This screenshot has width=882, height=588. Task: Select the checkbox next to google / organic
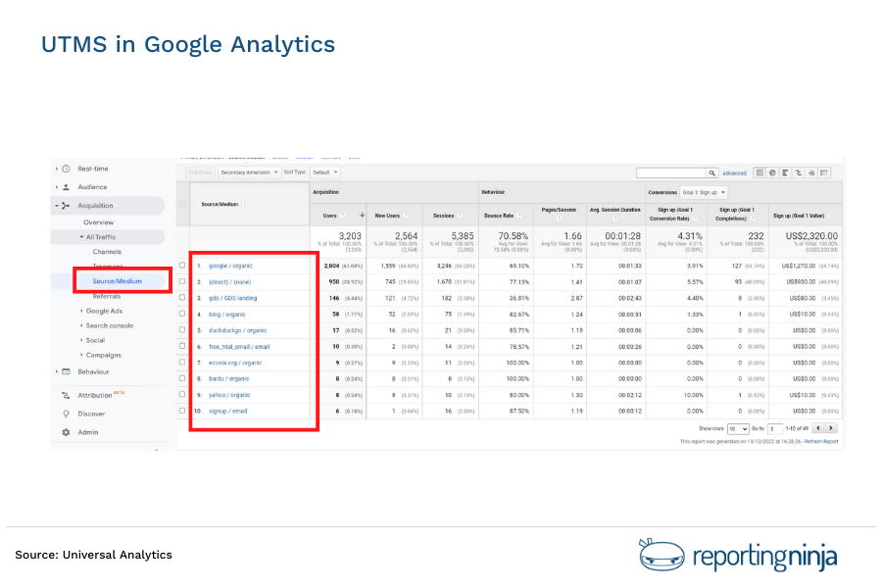pyautogui.click(x=182, y=265)
